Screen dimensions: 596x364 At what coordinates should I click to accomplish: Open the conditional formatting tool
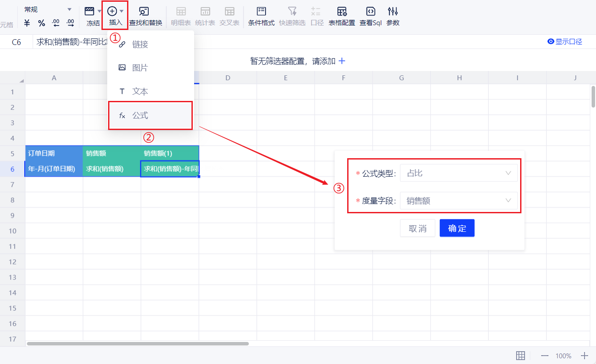pyautogui.click(x=261, y=16)
